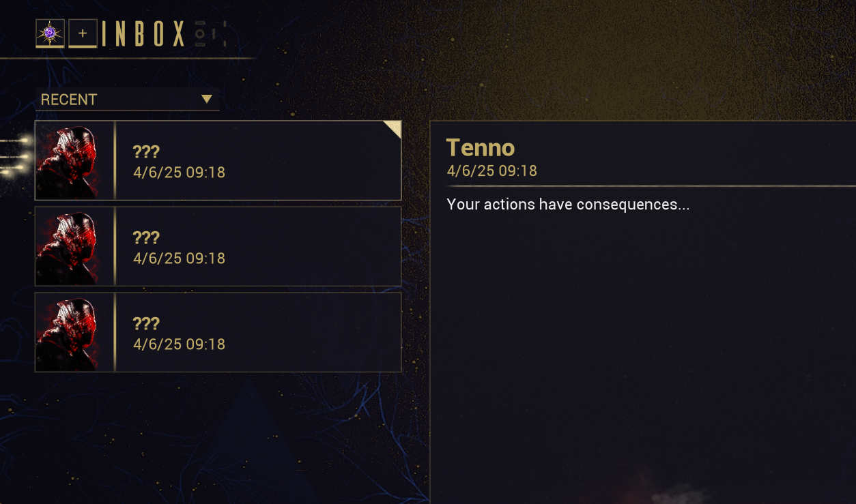
Task: Click the third message's 4/6/25 09:18 timestamp
Action: coord(179,344)
